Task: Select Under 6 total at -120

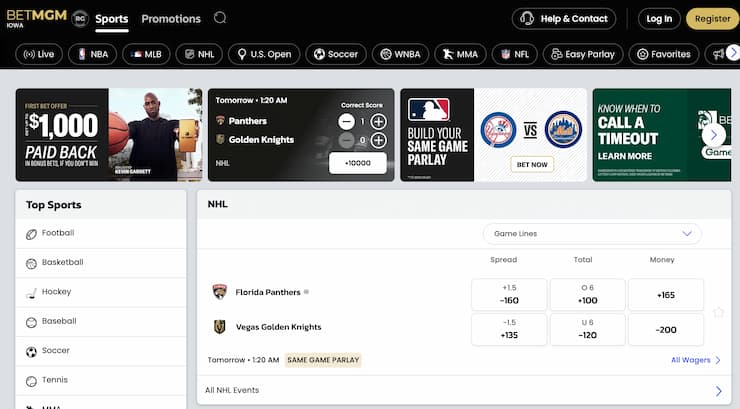Action: tap(588, 329)
